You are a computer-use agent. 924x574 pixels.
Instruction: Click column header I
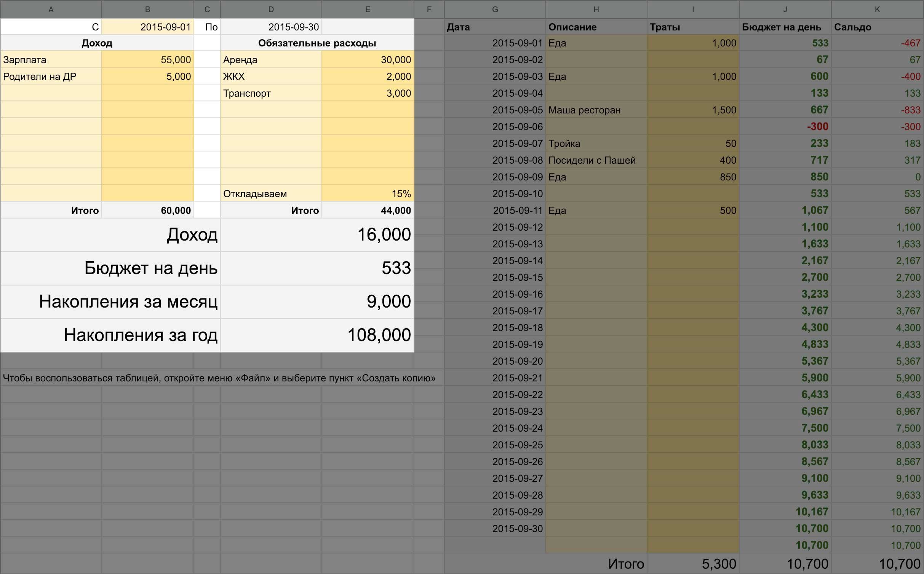(693, 10)
